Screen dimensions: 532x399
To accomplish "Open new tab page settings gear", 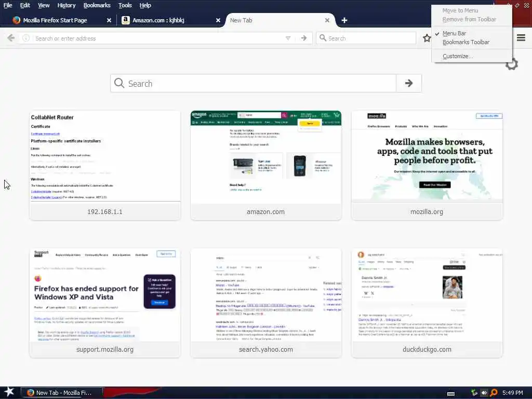I will 512,64.
